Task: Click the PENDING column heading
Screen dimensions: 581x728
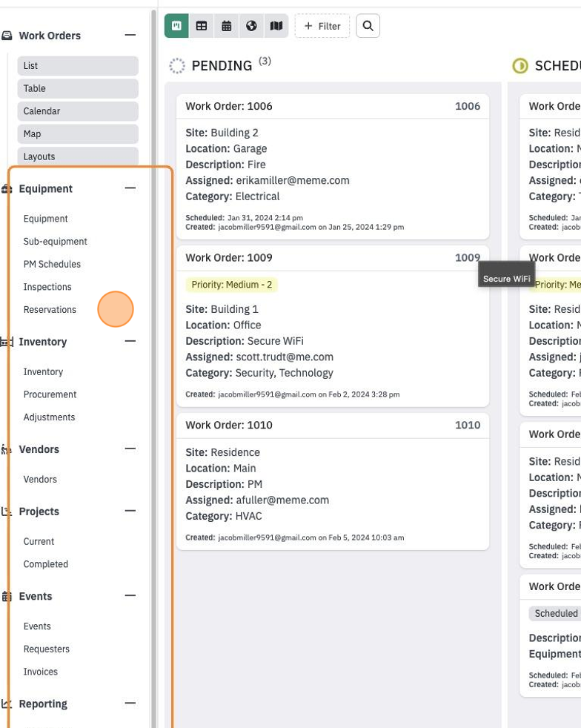Action: tap(222, 66)
